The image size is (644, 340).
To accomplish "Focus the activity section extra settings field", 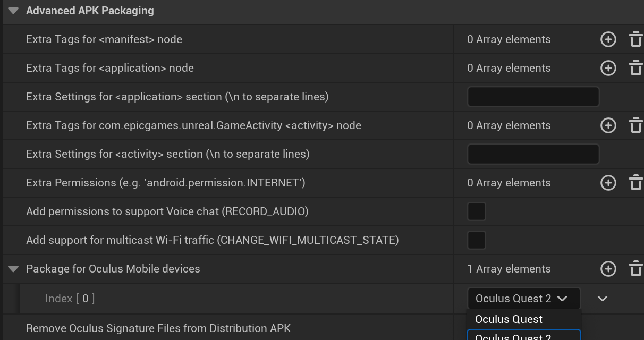I will tap(533, 154).
